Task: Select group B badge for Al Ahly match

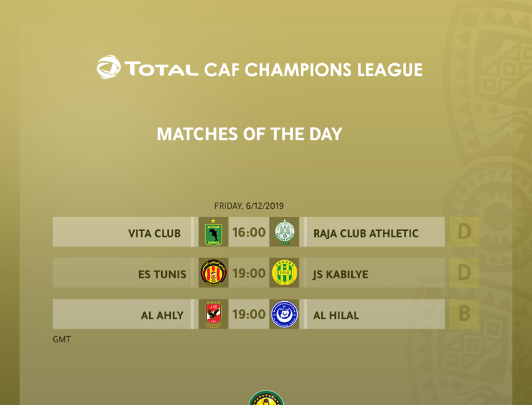Action: coord(464,314)
